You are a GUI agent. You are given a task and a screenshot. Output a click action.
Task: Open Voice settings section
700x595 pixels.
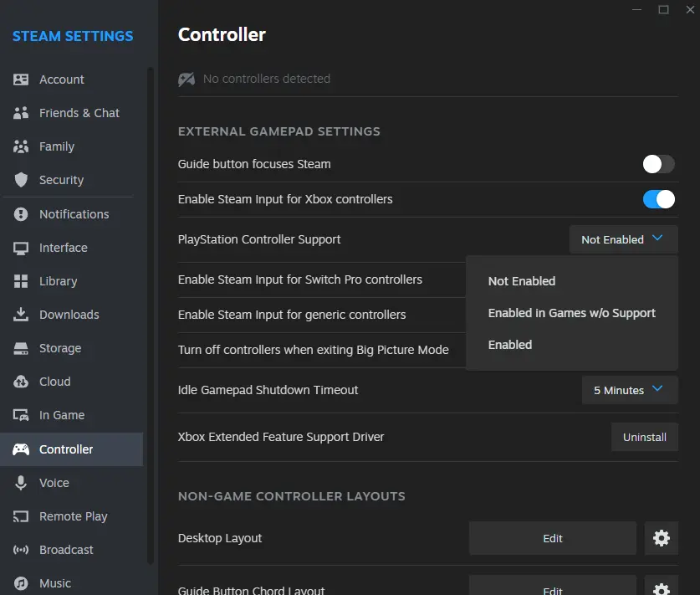[x=71, y=483]
